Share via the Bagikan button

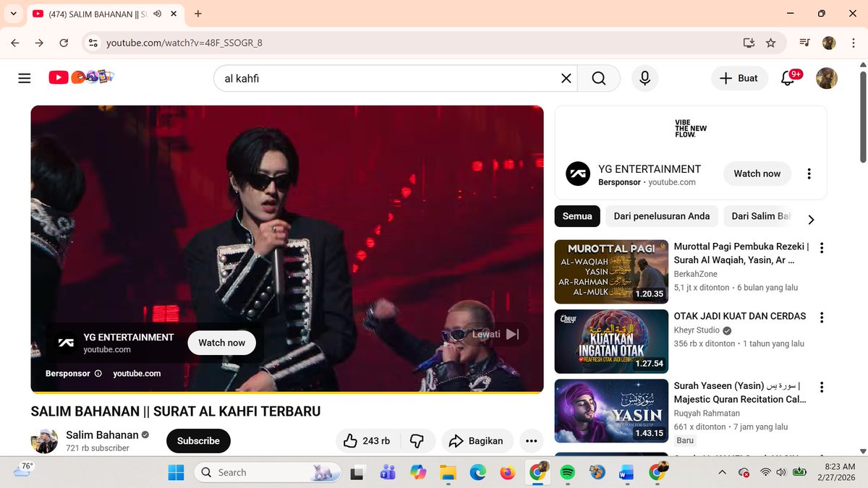[x=477, y=441]
